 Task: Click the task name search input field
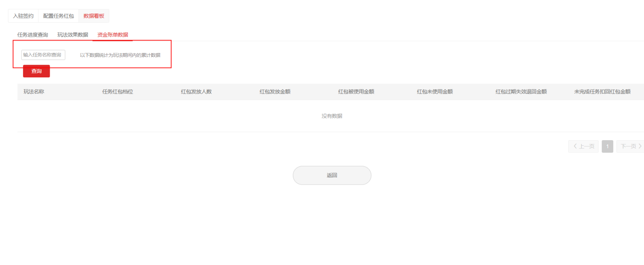(43, 55)
